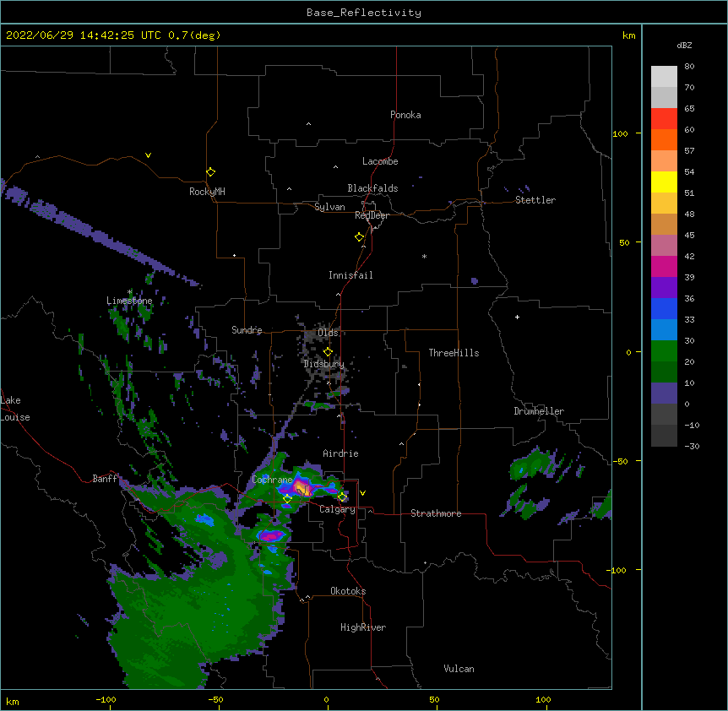Click the Sylvan town label

tap(329, 207)
